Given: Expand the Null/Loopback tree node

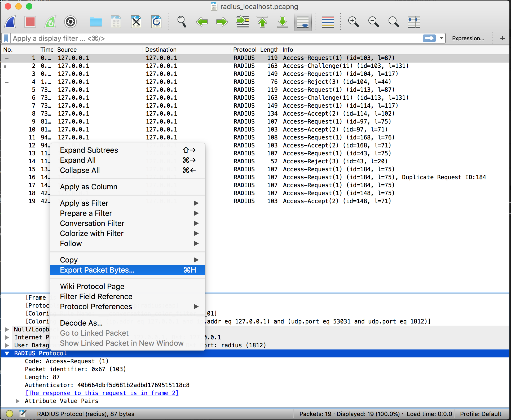Looking at the screenshot, I should point(7,329).
